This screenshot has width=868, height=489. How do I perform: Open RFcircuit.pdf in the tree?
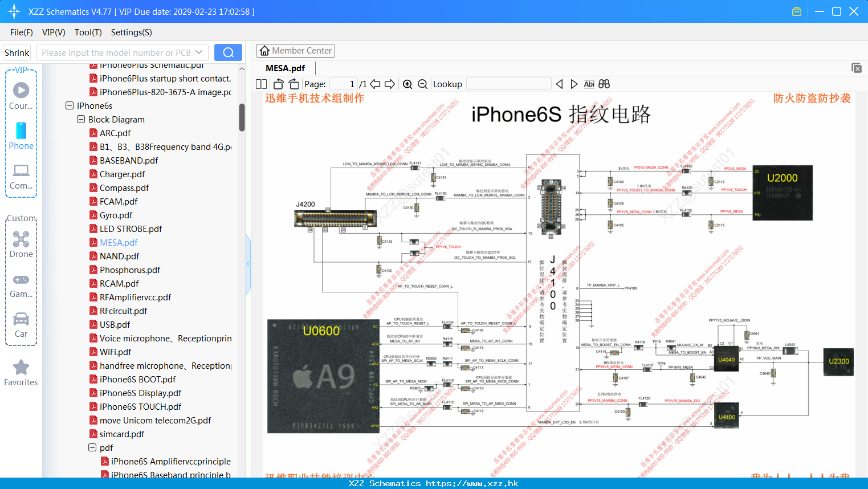[123, 311]
